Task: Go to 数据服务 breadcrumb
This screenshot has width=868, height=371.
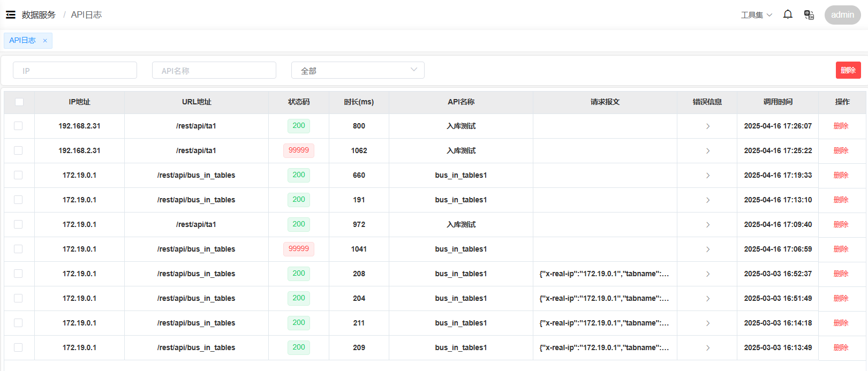Action: (39, 15)
